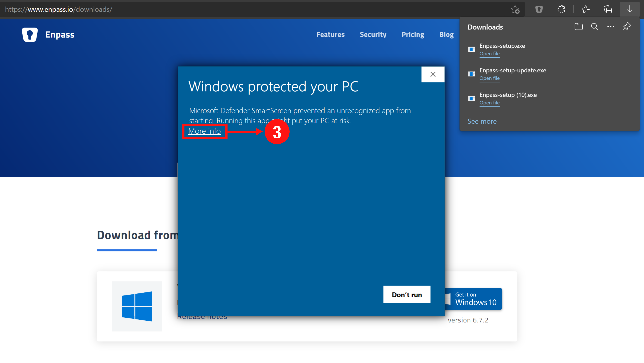The height and width of the screenshot is (363, 644).
Task: Close the SmartScreen dialog with X
Action: tap(433, 74)
